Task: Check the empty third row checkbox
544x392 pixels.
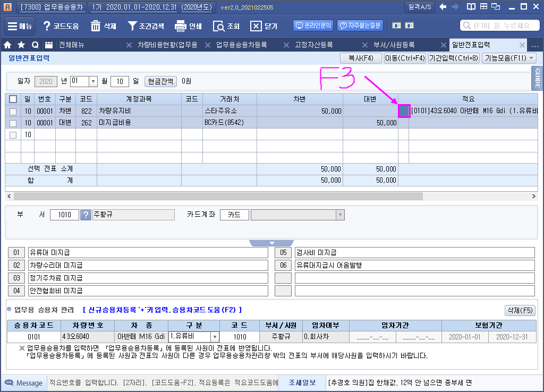Action: pyautogui.click(x=13, y=135)
